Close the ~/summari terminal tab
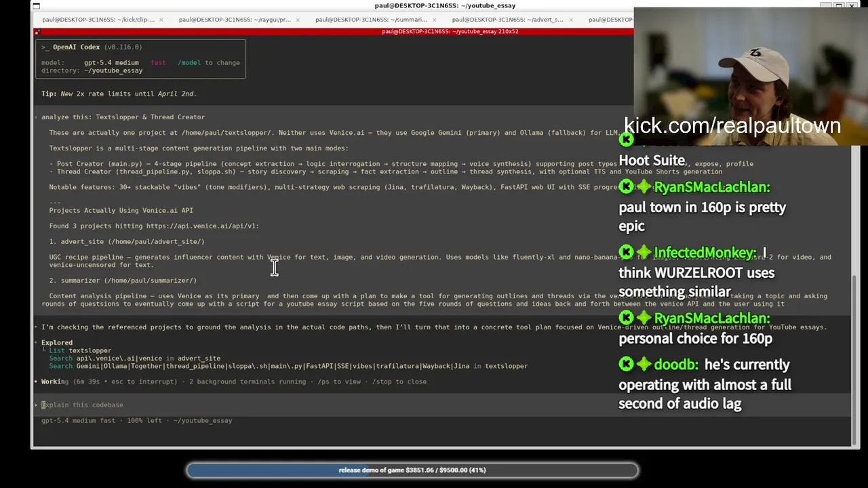Screen dimensions: 868x488 coord(434,20)
